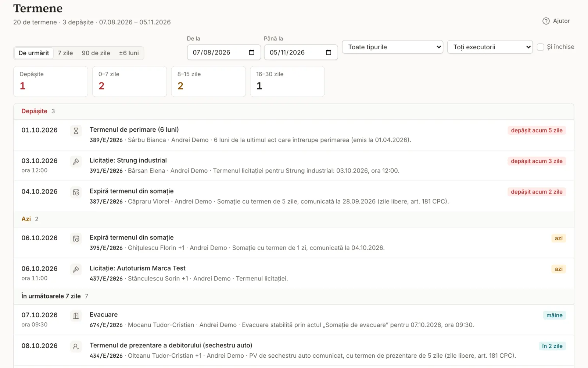Open calendar picker in De la field
The image size is (588, 368).
pos(252,52)
